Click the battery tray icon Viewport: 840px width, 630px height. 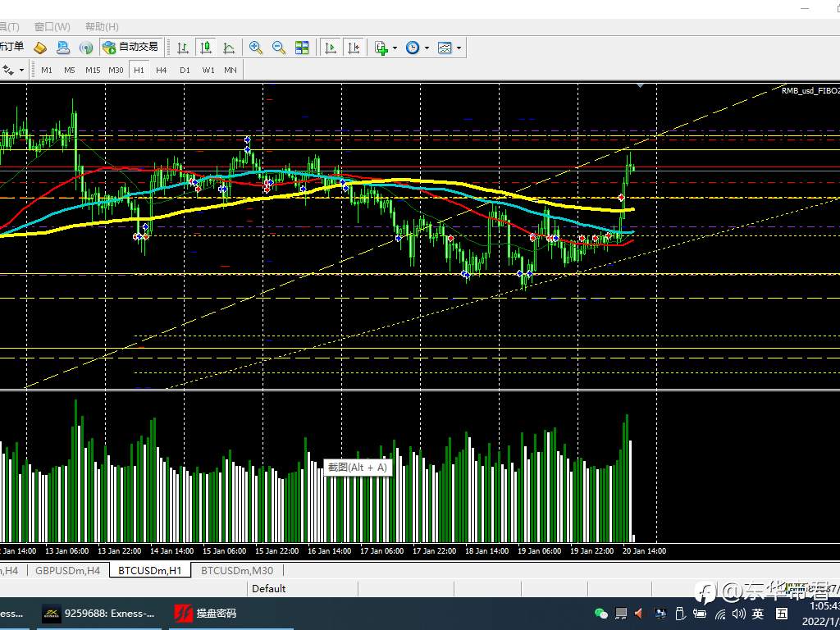coord(699,614)
